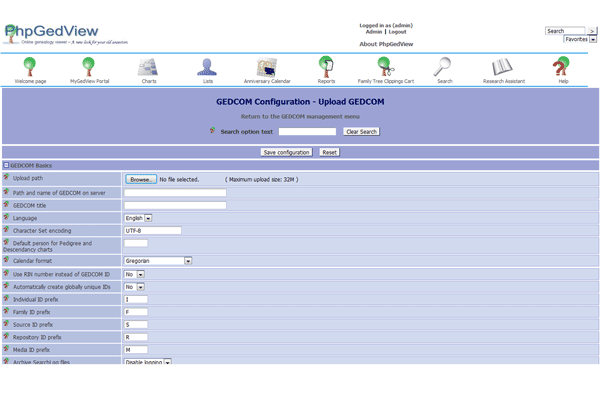Viewport: 600px width, 400px height.
Task: Open the Reports icon
Action: 326,67
